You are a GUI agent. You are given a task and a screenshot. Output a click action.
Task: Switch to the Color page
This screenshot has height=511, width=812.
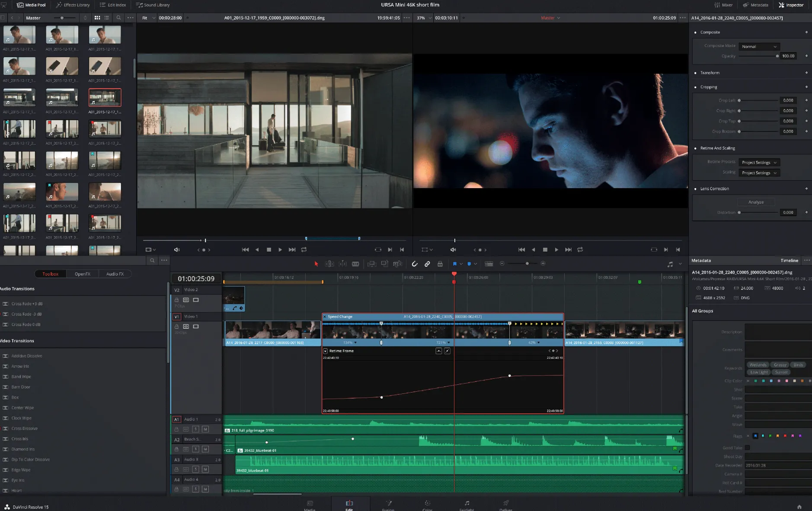(x=427, y=505)
